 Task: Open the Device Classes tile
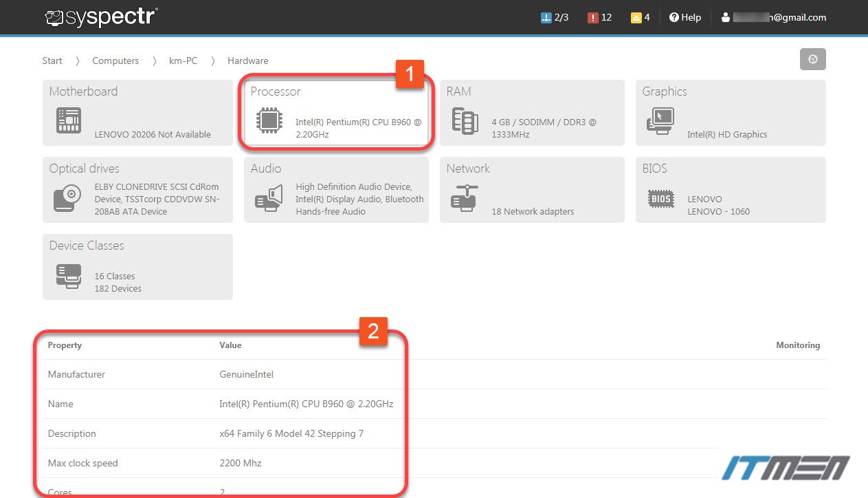click(137, 267)
